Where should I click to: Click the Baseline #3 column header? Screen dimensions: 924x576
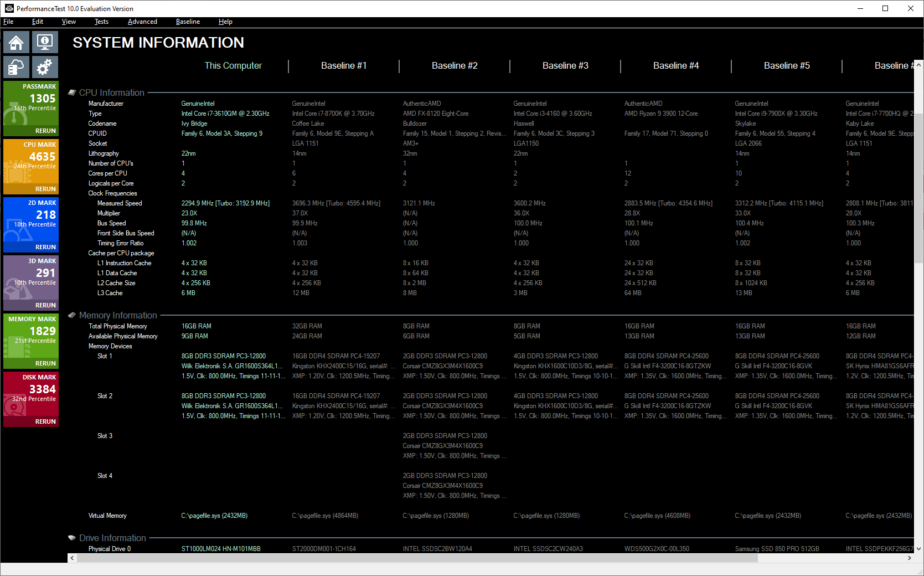click(565, 65)
